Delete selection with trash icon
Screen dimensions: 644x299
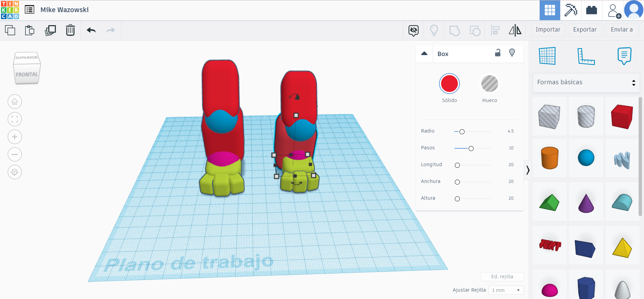tap(70, 30)
